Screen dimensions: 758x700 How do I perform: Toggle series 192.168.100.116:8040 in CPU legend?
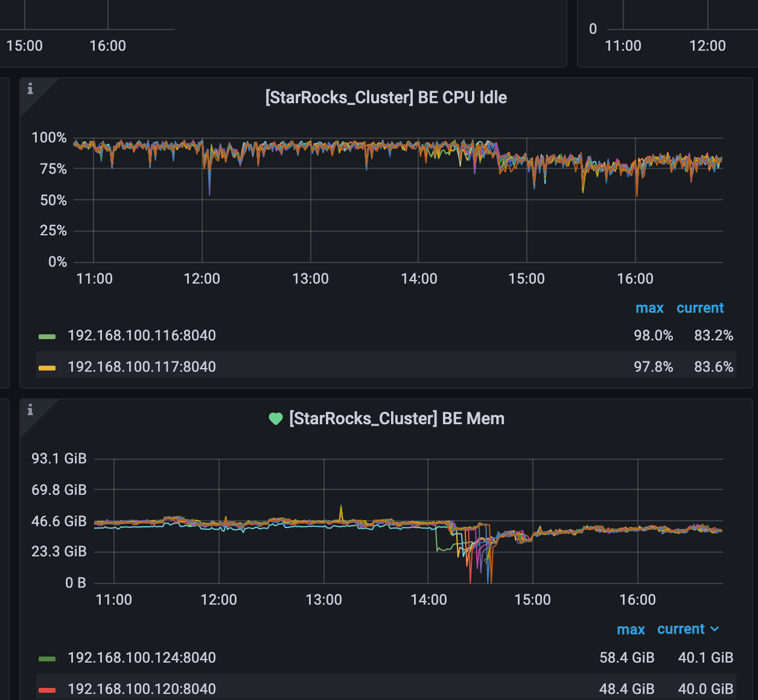click(x=141, y=336)
